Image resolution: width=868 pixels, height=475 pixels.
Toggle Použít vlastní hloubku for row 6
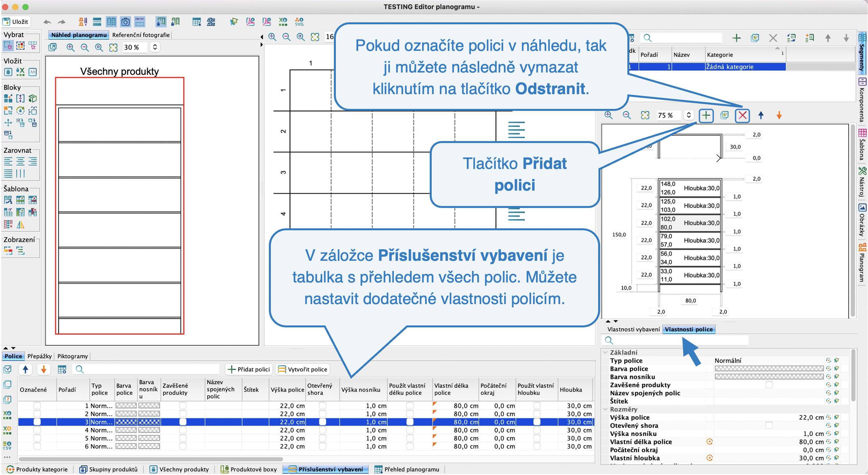click(x=537, y=447)
